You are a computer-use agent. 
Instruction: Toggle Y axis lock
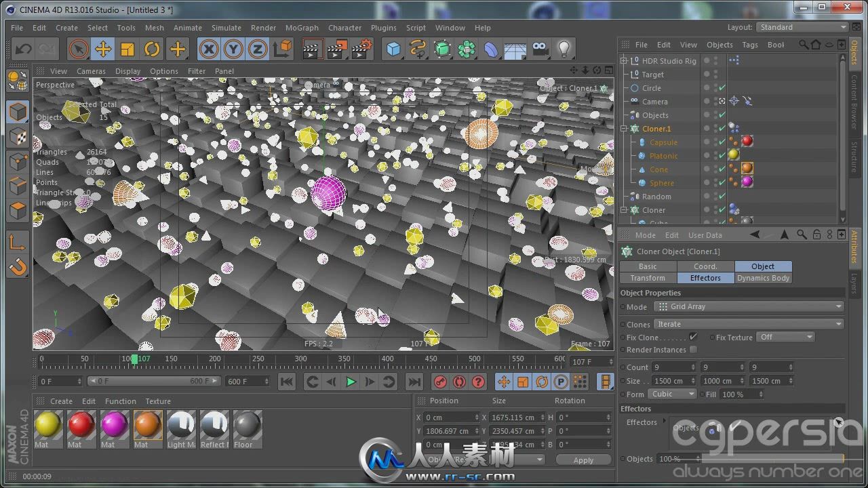coord(233,49)
